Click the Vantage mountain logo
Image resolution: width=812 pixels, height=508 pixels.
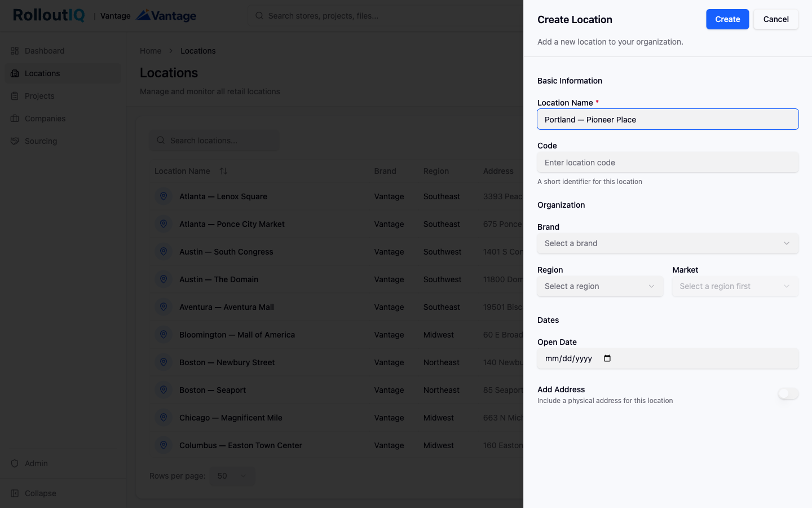coord(166,15)
